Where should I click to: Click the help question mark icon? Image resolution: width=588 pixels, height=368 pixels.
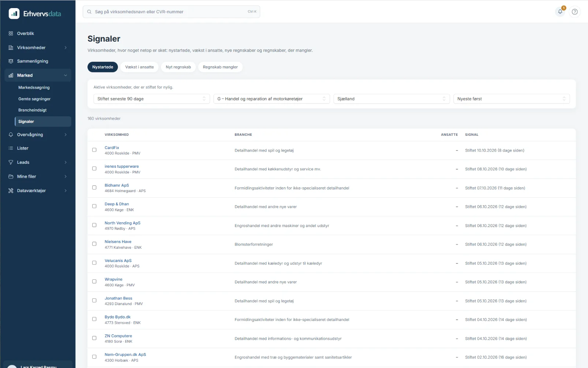coord(575,12)
